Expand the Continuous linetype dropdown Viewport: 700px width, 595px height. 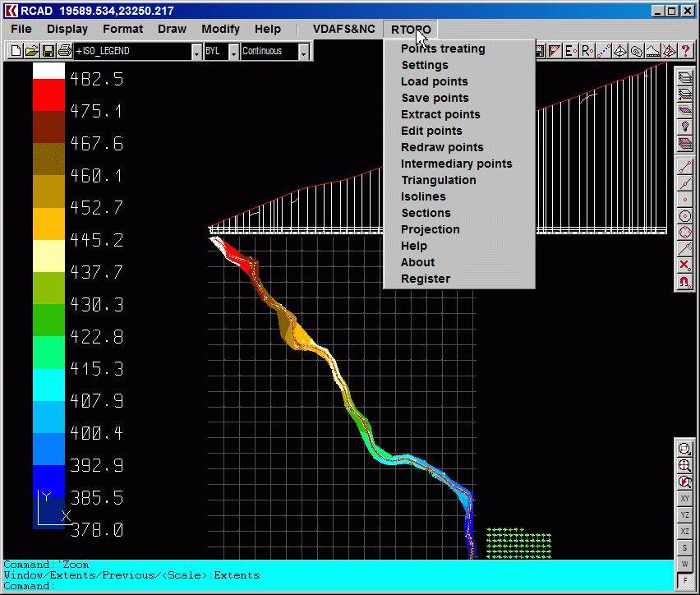click(x=304, y=52)
